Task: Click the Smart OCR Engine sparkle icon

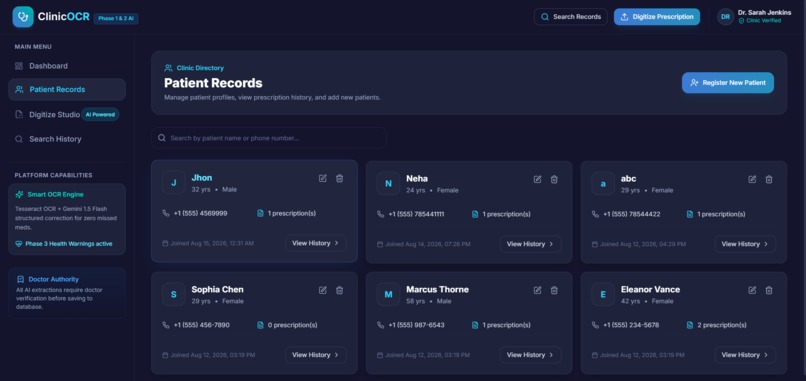Action: tap(19, 194)
